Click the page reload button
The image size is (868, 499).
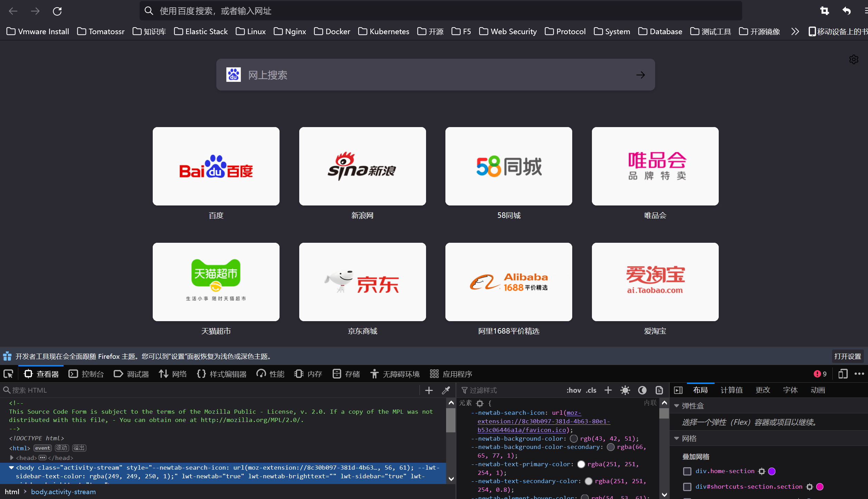tap(57, 11)
